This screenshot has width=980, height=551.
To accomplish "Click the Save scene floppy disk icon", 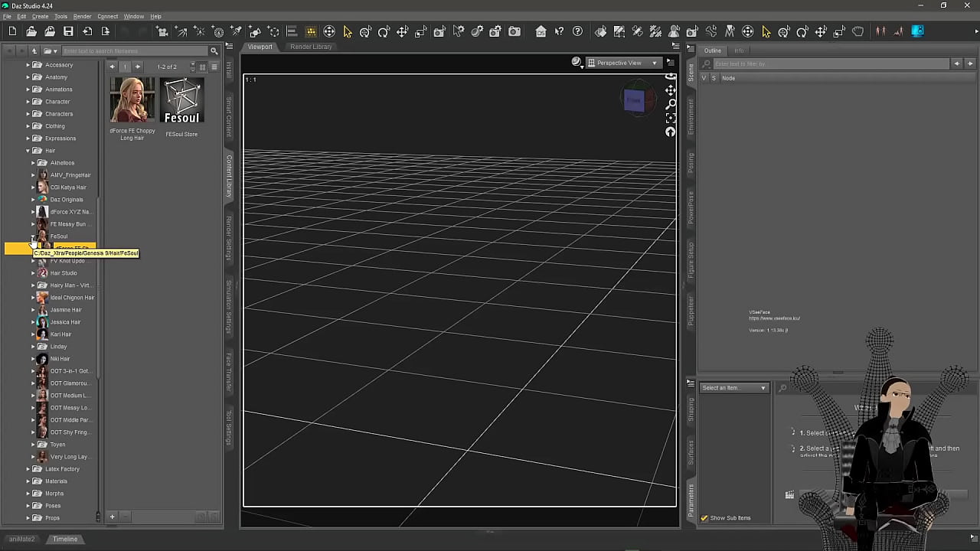I will click(x=68, y=31).
